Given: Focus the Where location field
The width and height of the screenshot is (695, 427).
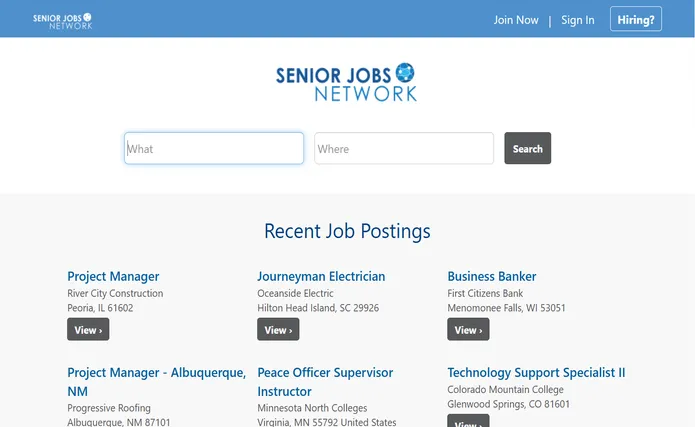Looking at the screenshot, I should pyautogui.click(x=404, y=148).
